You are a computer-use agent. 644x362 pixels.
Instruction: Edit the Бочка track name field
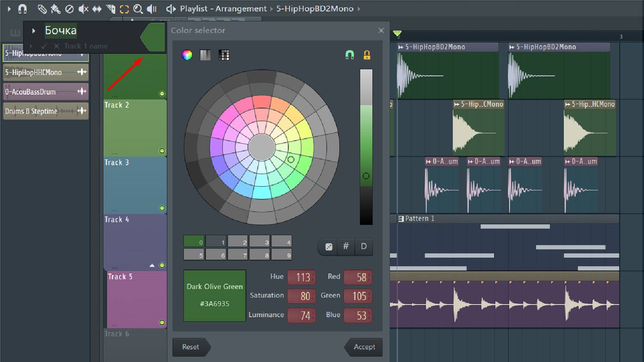[x=61, y=31]
